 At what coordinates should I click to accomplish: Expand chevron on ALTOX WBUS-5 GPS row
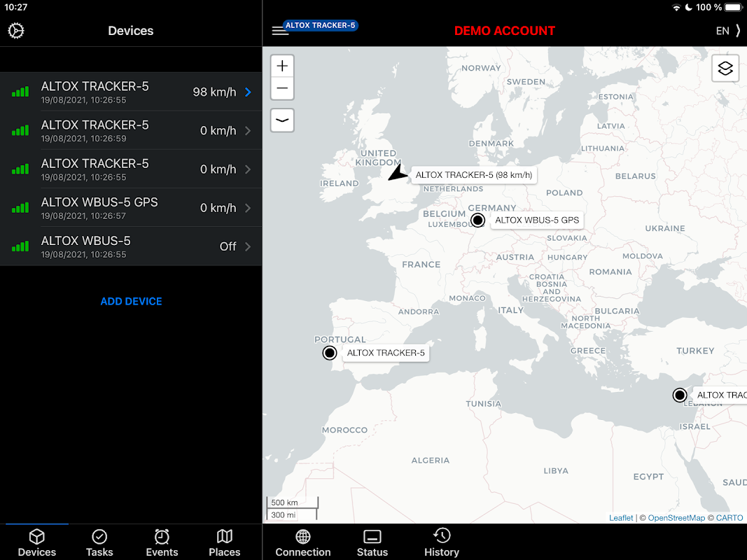click(x=249, y=208)
